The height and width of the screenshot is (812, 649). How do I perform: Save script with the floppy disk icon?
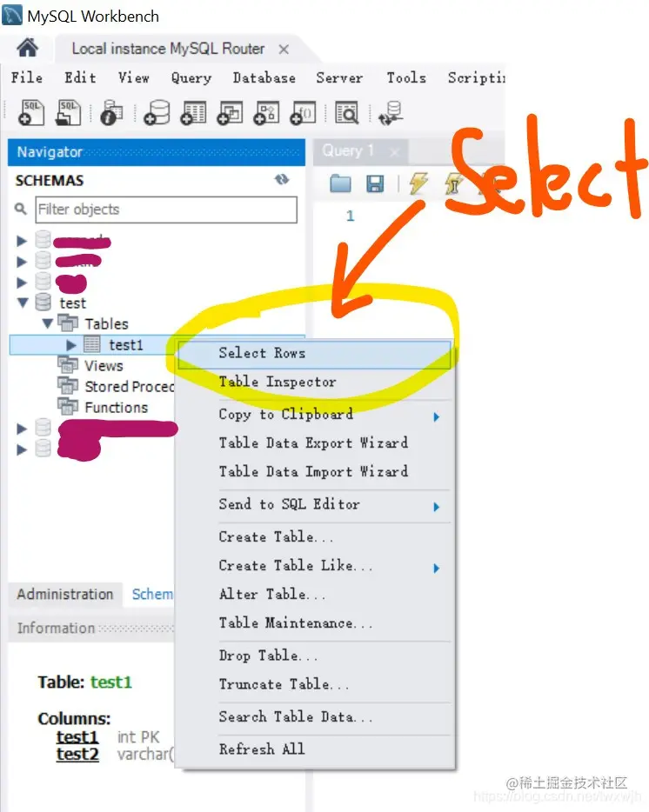tap(375, 183)
